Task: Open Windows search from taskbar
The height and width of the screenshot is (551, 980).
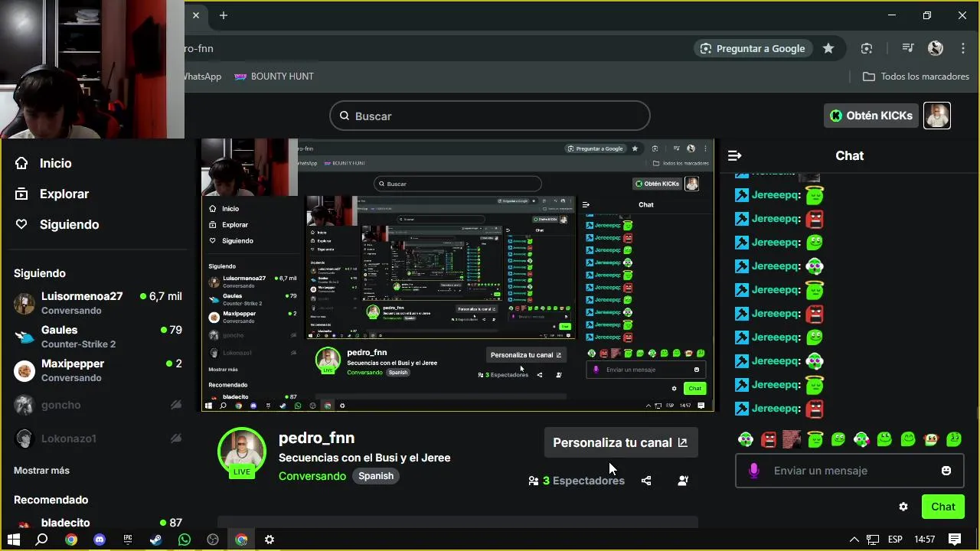Action: click(42, 540)
